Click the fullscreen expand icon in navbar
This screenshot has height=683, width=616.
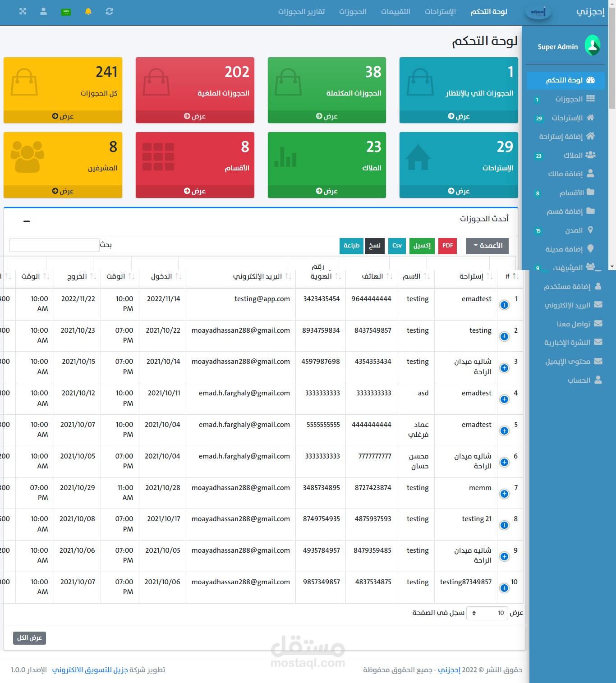point(23,11)
